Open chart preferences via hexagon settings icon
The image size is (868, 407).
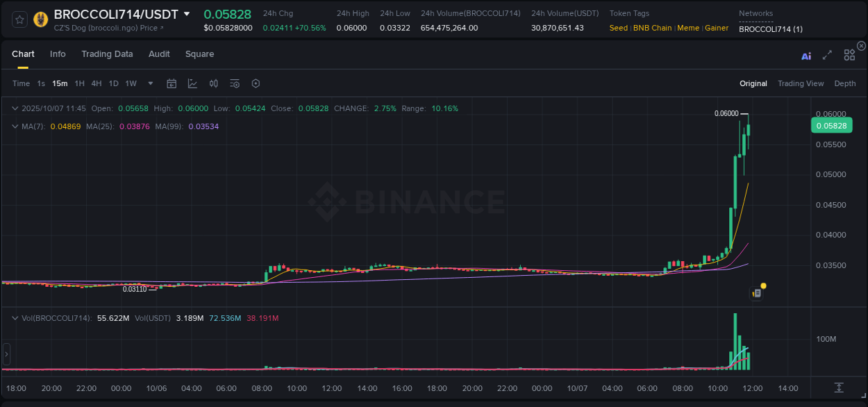pyautogui.click(x=256, y=83)
